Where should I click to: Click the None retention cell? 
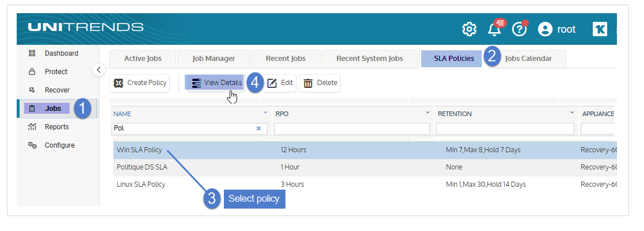[x=454, y=167]
